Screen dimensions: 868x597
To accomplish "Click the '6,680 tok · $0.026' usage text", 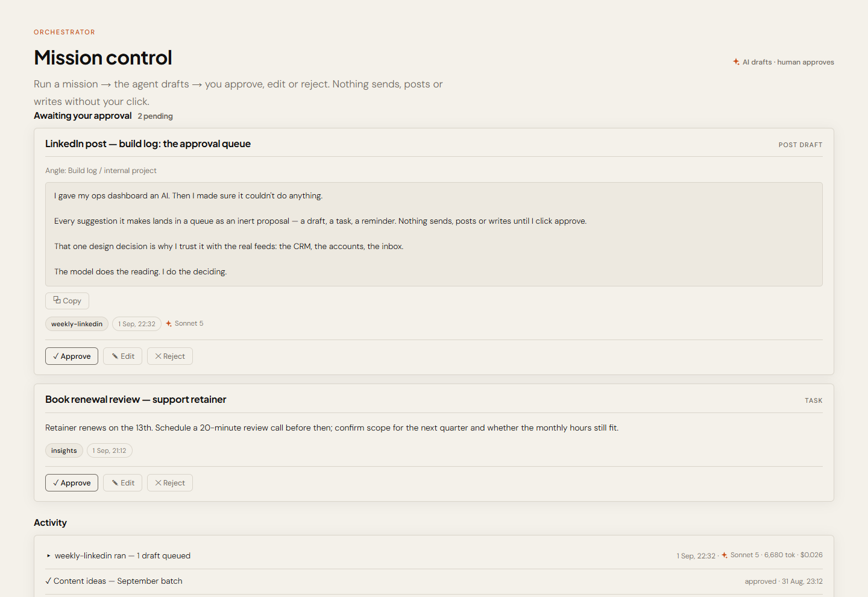I will pyautogui.click(x=793, y=555).
